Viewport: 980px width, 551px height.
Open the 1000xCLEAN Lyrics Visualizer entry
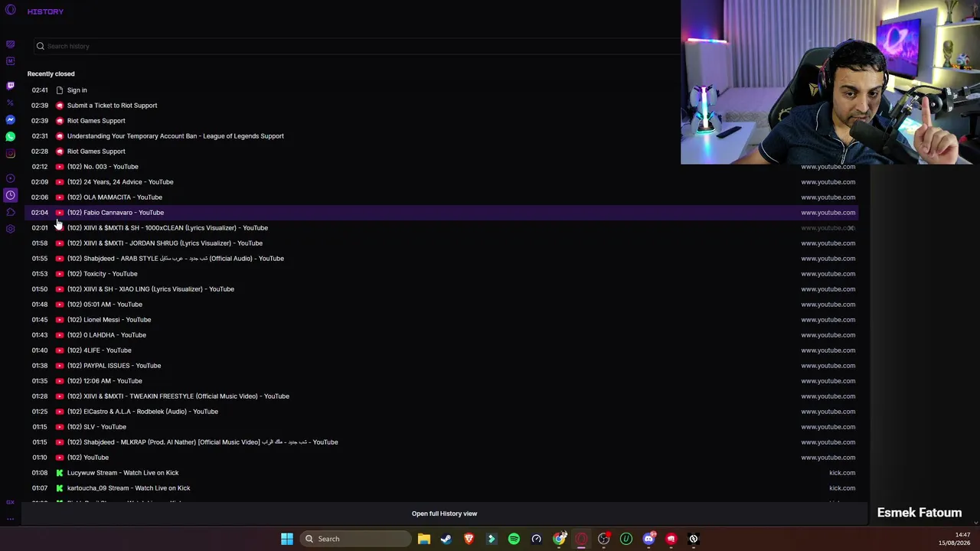point(441,228)
